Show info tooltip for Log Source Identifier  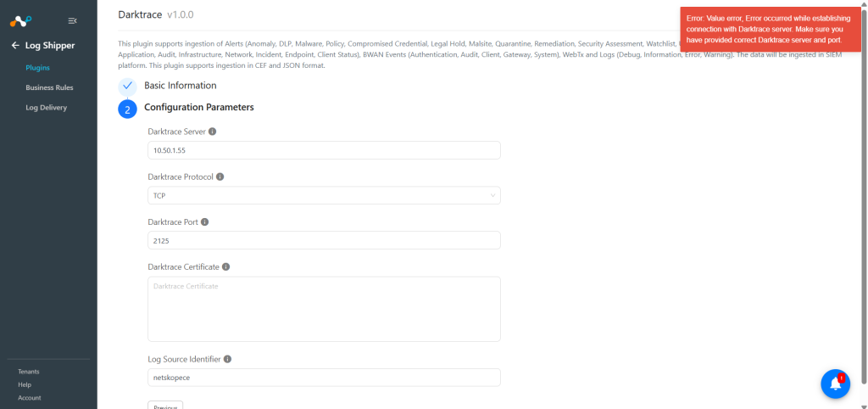click(x=227, y=359)
